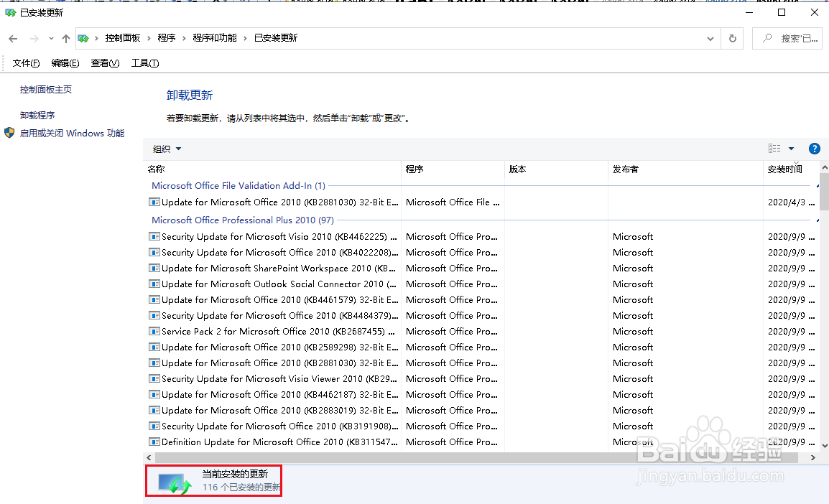Open 控制面板主页 link in sidebar

click(x=45, y=89)
